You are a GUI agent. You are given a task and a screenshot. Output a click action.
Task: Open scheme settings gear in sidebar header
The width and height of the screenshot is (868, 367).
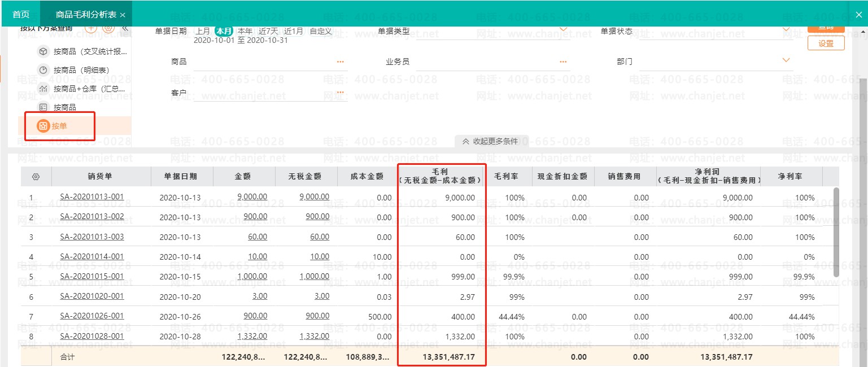coord(109,28)
